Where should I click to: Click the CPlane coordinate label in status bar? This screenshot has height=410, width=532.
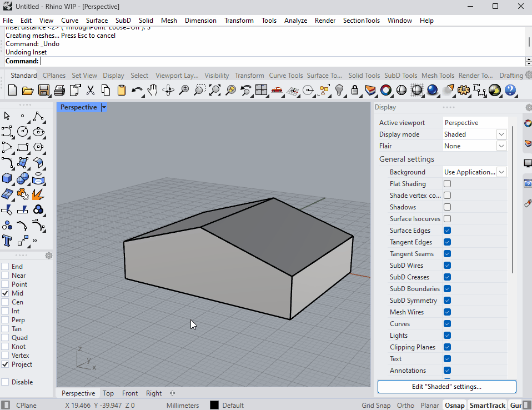coord(26,405)
